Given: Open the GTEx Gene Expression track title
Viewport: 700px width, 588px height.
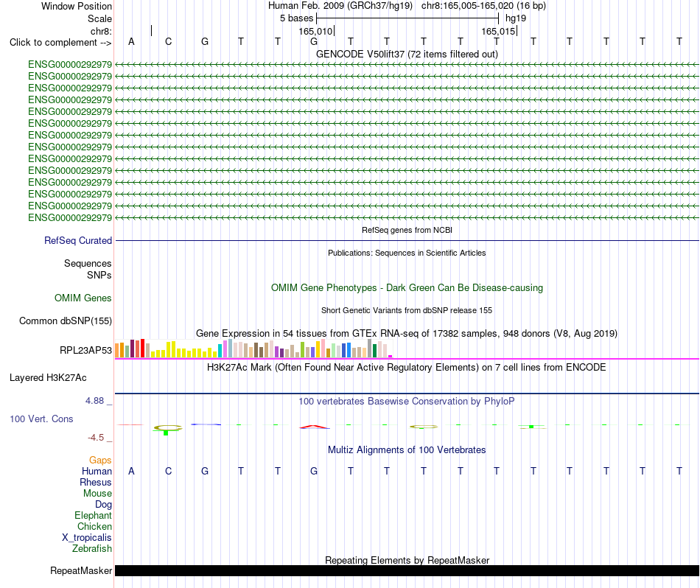Looking at the screenshot, I should (x=407, y=334).
